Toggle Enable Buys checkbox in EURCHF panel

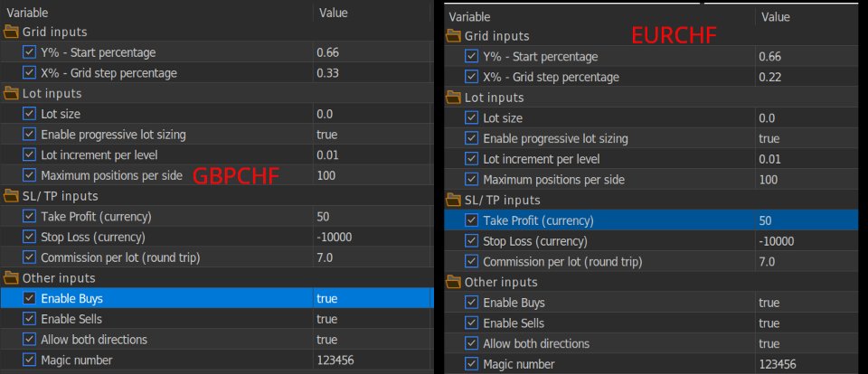[x=471, y=303]
